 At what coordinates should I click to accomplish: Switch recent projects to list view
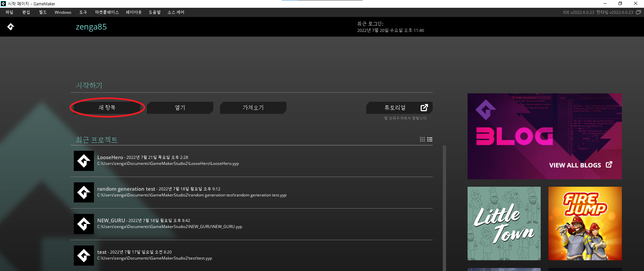click(x=430, y=139)
